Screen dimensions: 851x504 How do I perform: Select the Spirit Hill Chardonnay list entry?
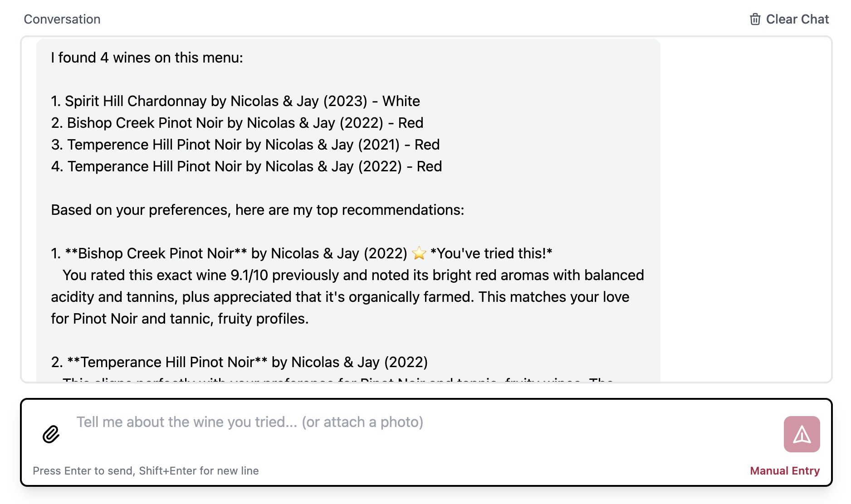(235, 101)
